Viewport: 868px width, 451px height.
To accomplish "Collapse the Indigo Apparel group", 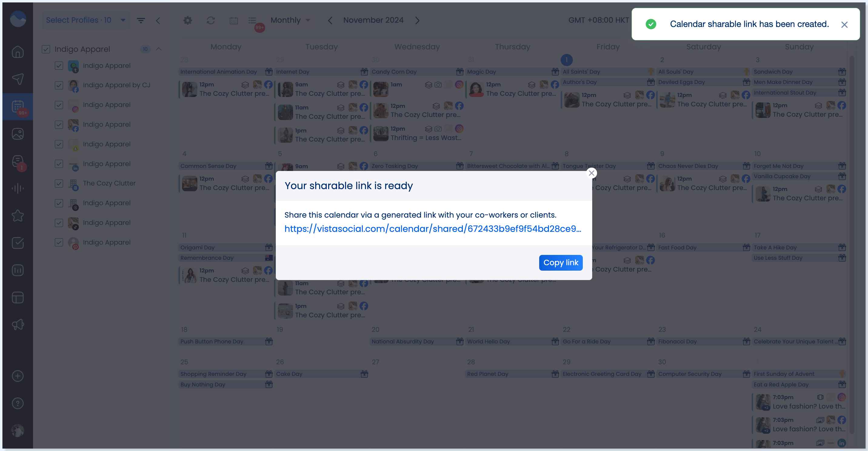I will [x=159, y=49].
